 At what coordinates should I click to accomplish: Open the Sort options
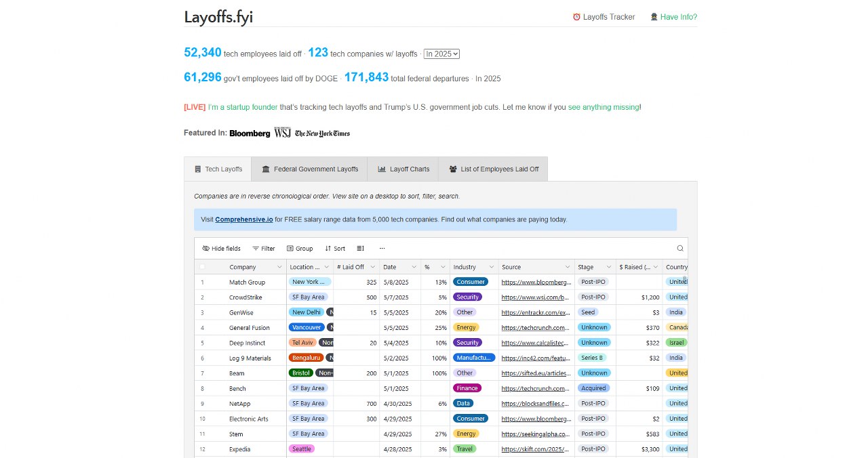click(x=335, y=249)
